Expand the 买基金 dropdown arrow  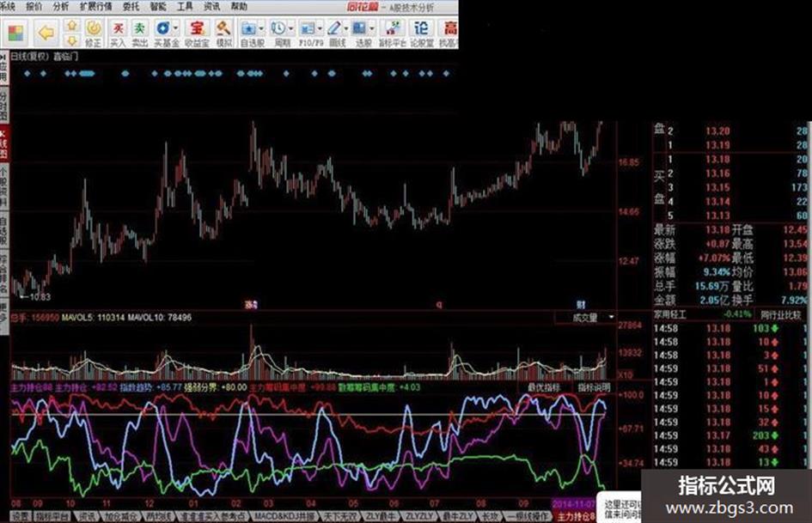pos(176,28)
